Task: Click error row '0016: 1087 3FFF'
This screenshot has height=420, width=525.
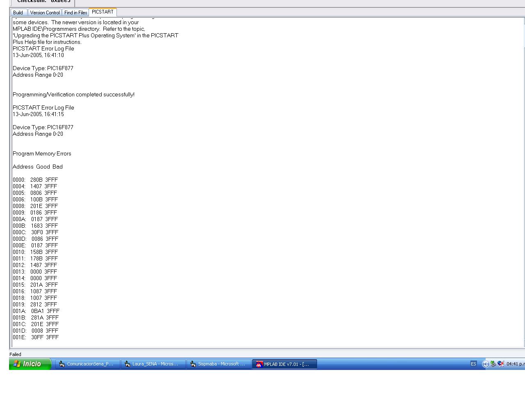Action: [35, 291]
